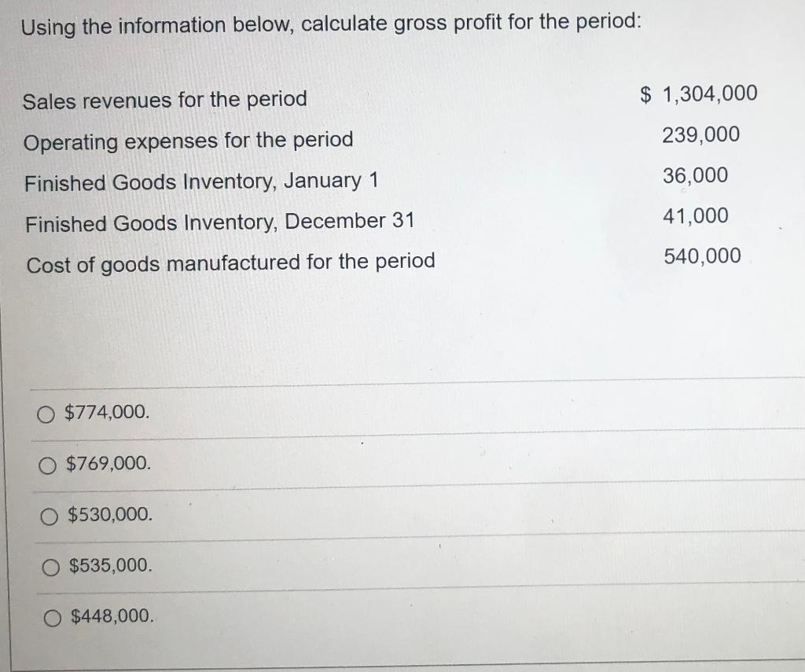Select the $769,000 answer option
Image resolution: width=805 pixels, height=672 pixels.
click(48, 464)
